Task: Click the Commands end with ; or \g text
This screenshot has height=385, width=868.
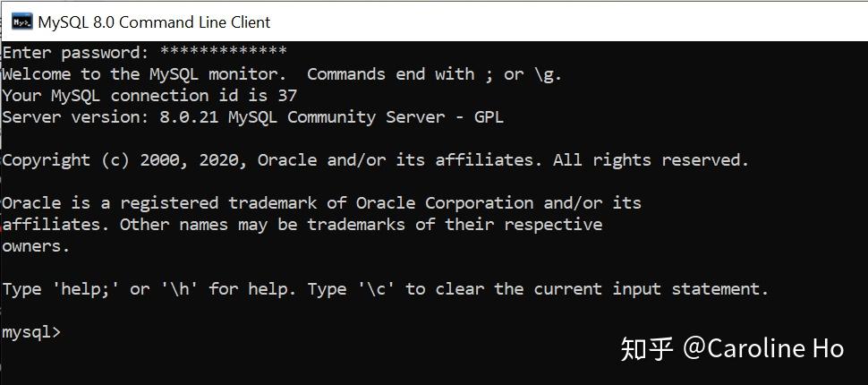Action: (434, 74)
